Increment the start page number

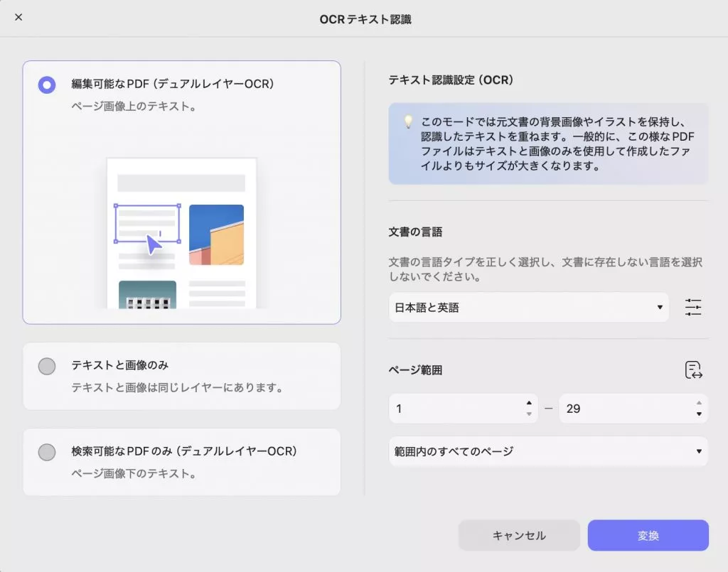click(x=529, y=404)
